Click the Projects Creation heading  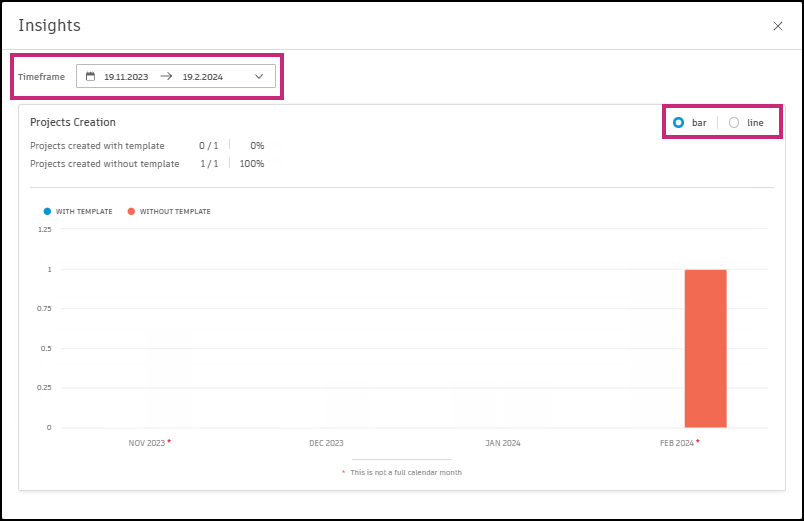point(73,122)
